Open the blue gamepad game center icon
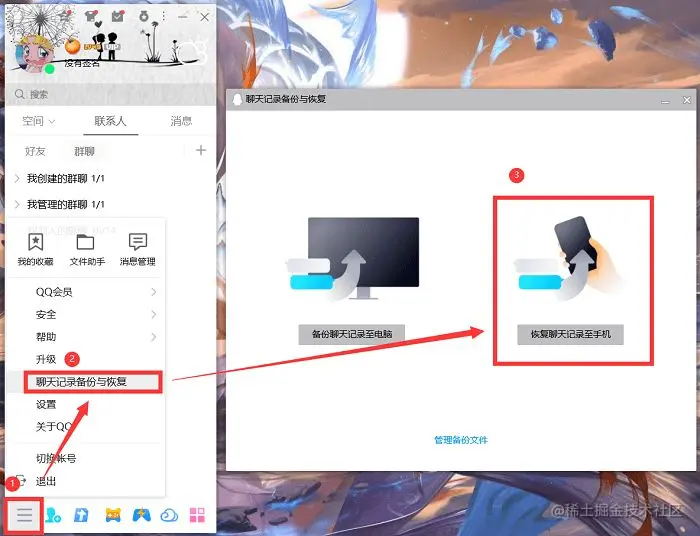The height and width of the screenshot is (536, 700). coord(142,515)
